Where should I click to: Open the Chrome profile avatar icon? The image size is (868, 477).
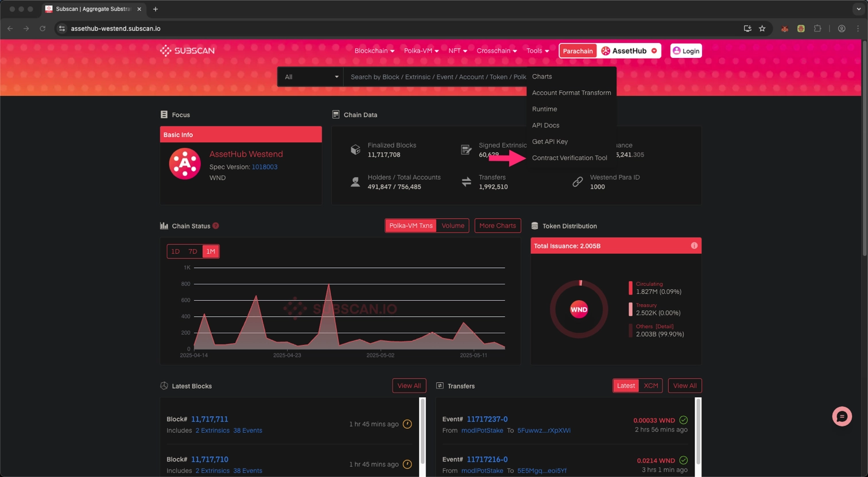(x=842, y=28)
